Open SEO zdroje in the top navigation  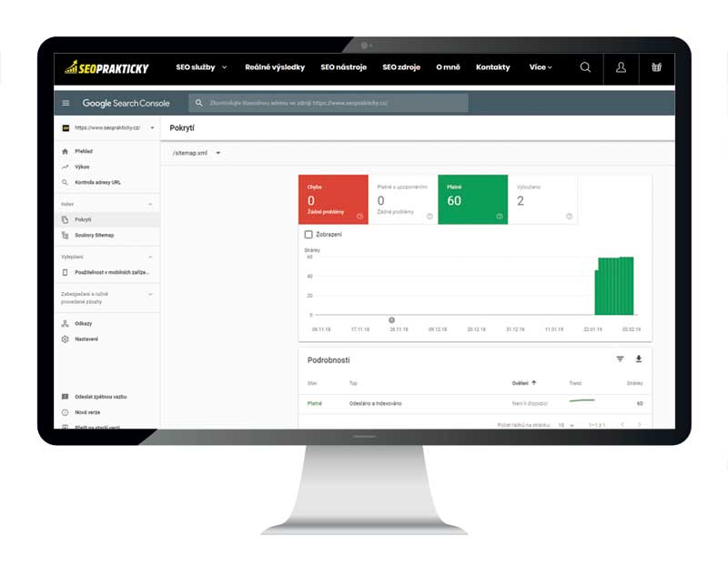point(401,67)
